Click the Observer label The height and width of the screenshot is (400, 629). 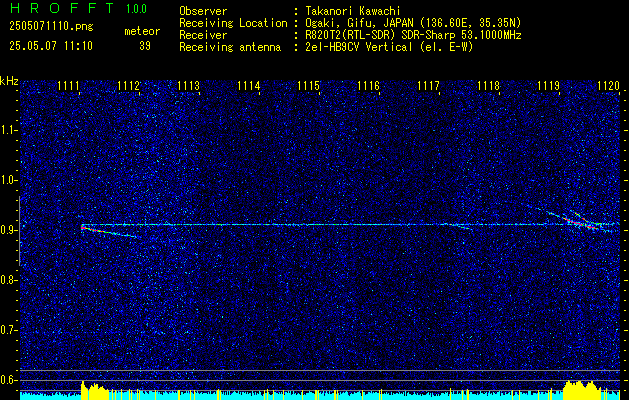(203, 11)
